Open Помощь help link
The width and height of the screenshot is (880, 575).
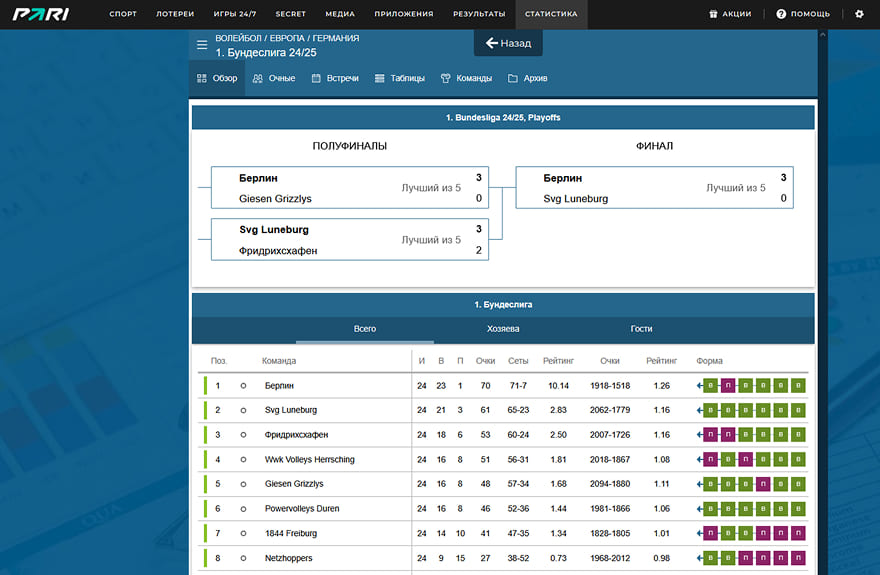(x=803, y=14)
